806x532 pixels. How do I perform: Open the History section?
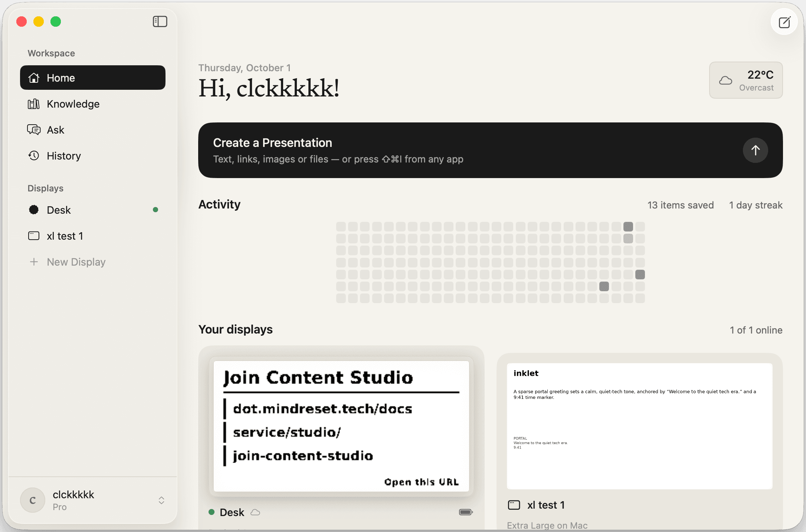pos(93,156)
